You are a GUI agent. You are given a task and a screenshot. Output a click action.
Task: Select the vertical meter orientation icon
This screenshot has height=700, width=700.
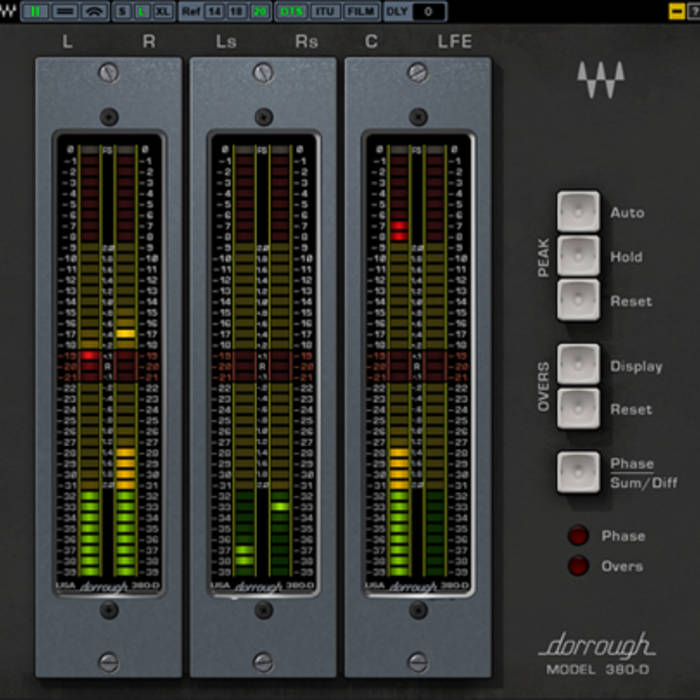click(x=36, y=11)
